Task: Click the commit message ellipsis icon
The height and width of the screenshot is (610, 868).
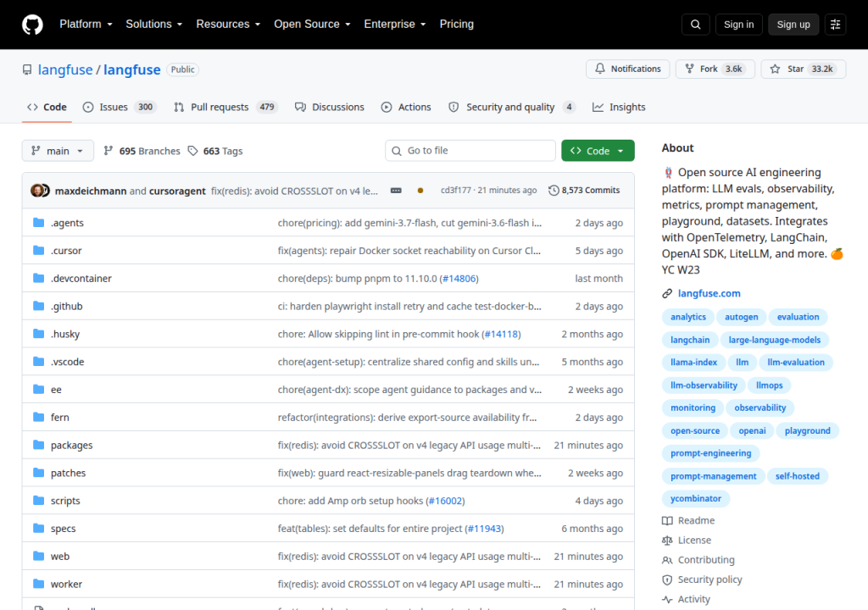Action: coord(396,191)
